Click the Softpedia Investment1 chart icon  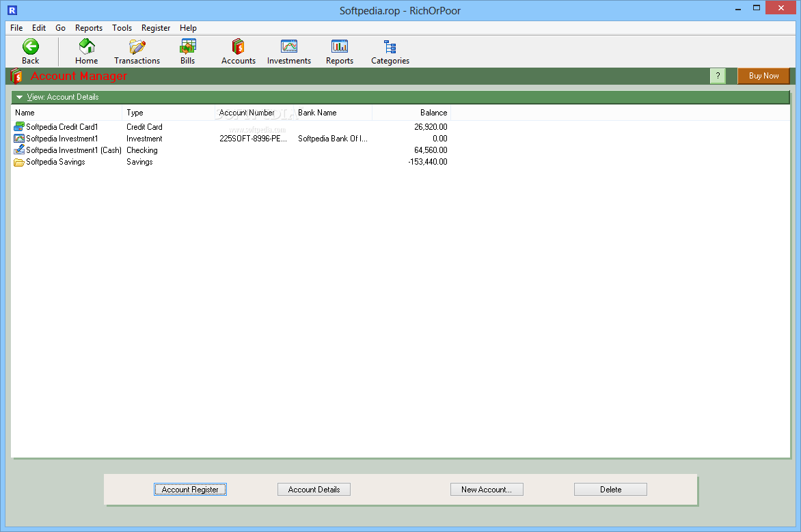click(x=19, y=139)
